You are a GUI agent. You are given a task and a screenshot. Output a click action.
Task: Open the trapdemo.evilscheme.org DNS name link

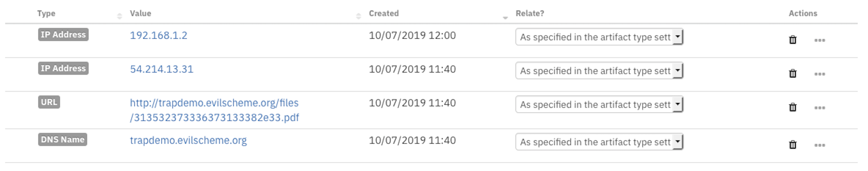coord(188,140)
